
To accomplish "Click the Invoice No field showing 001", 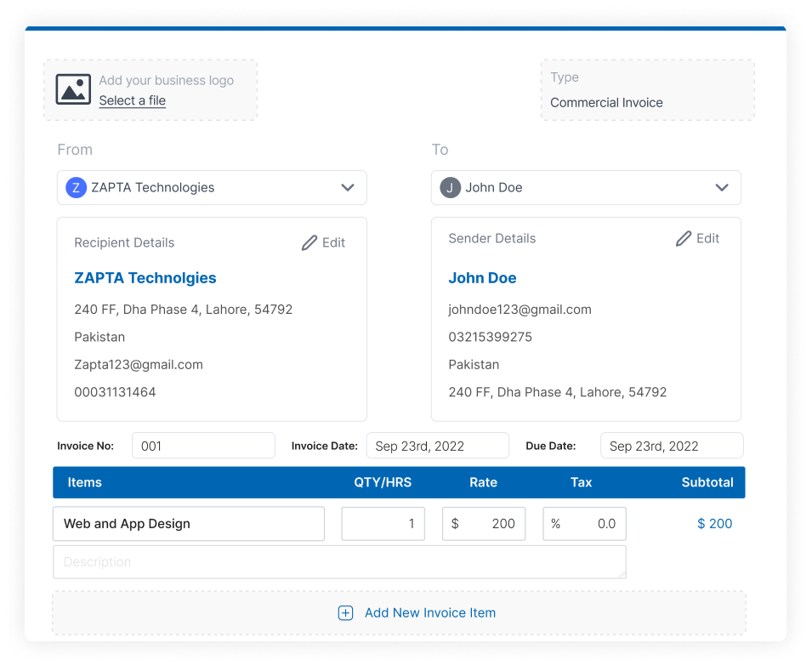I will 203,446.
